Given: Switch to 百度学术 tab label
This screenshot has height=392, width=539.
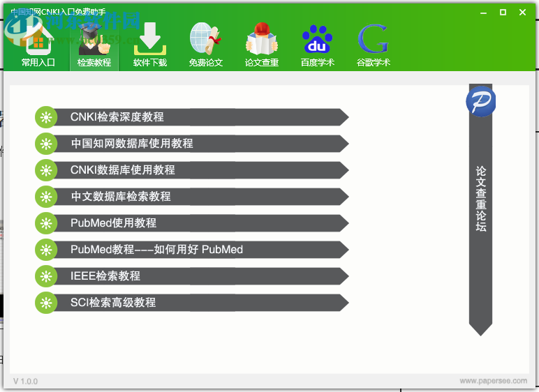Looking at the screenshot, I should (x=317, y=63).
